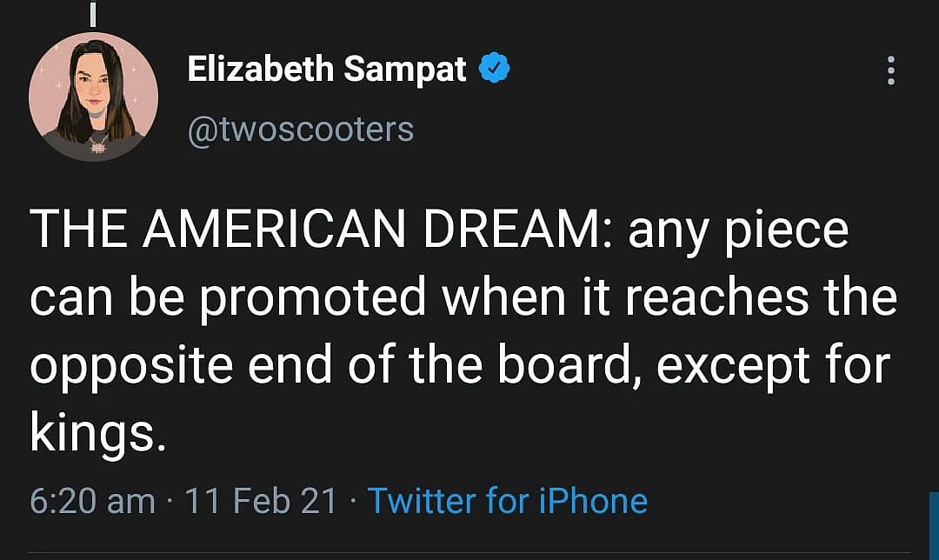Click the blue verified checkmark badge
This screenshot has width=939, height=560.
(x=494, y=68)
